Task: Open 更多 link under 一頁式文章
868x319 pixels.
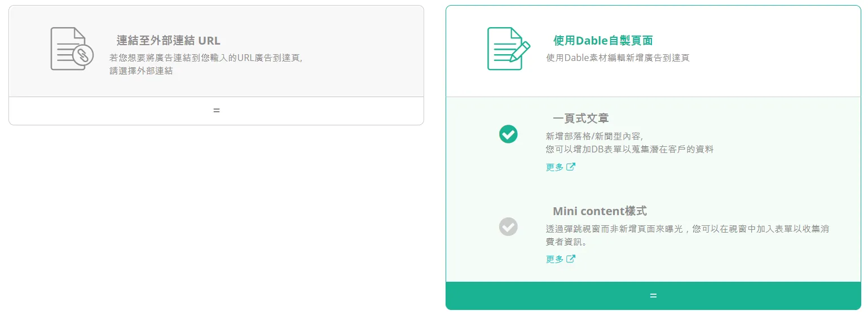Action: [554, 167]
